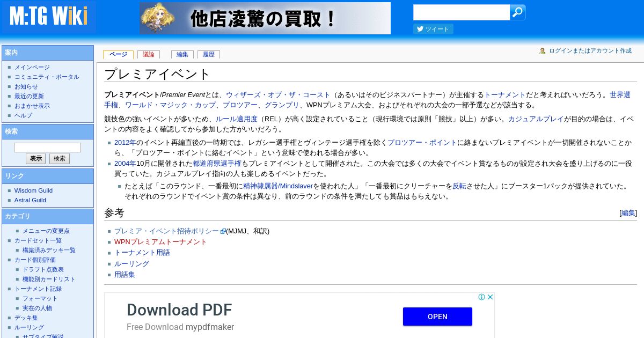Follow 2012年 link
Screen dimensions: 644x338
[125, 142]
